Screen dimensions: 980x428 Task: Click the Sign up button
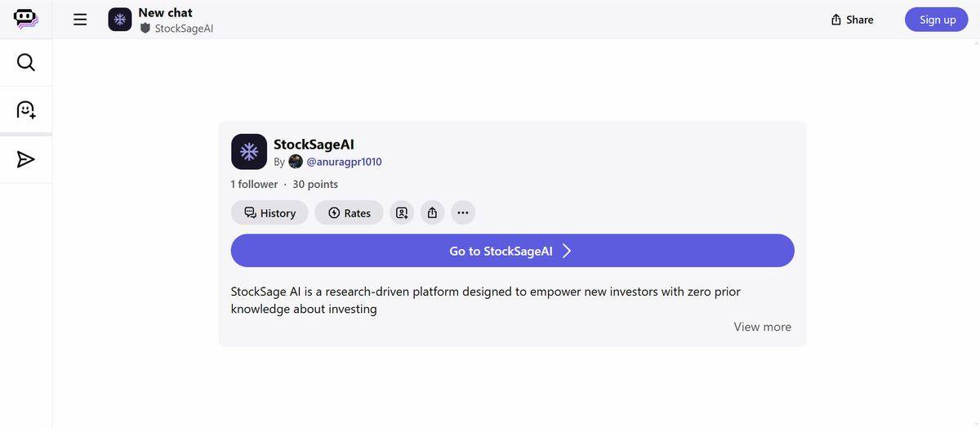(x=937, y=20)
